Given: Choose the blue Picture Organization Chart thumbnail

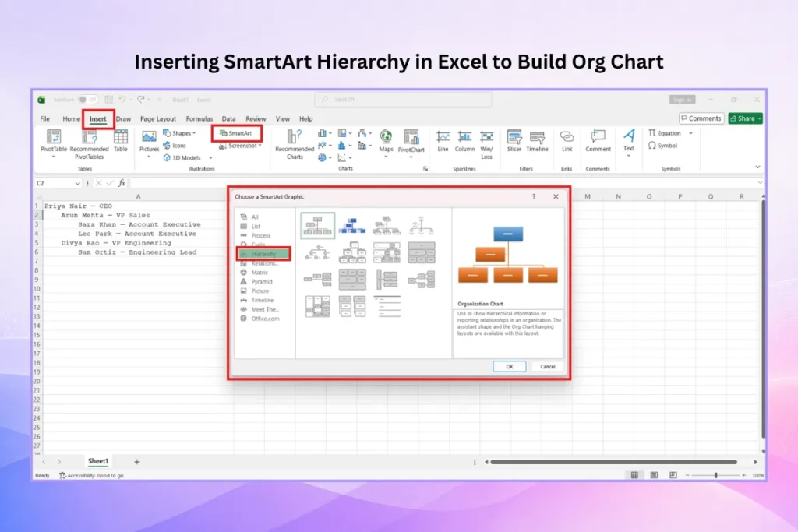Looking at the screenshot, I should [352, 226].
